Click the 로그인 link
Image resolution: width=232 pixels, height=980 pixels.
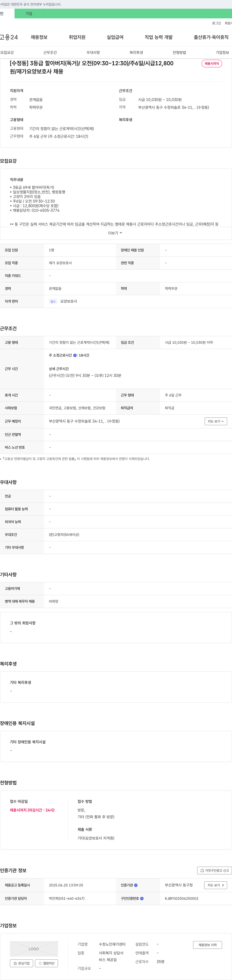pyautogui.click(x=216, y=23)
